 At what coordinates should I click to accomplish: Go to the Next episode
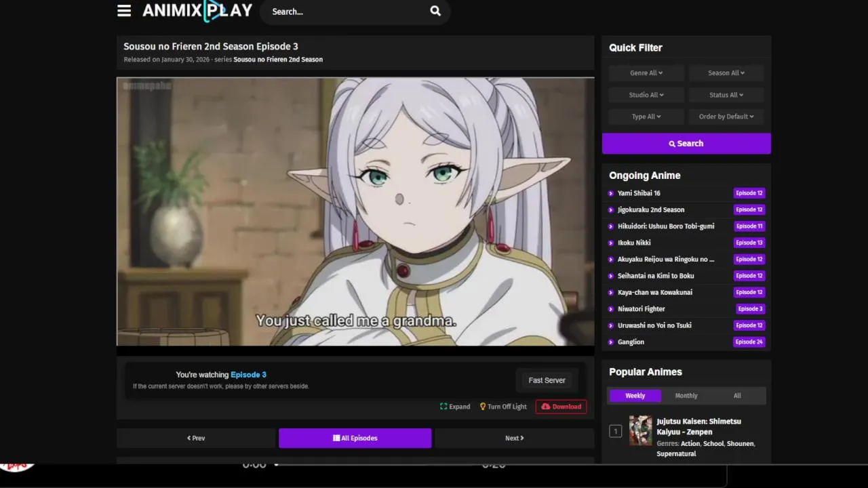(515, 438)
